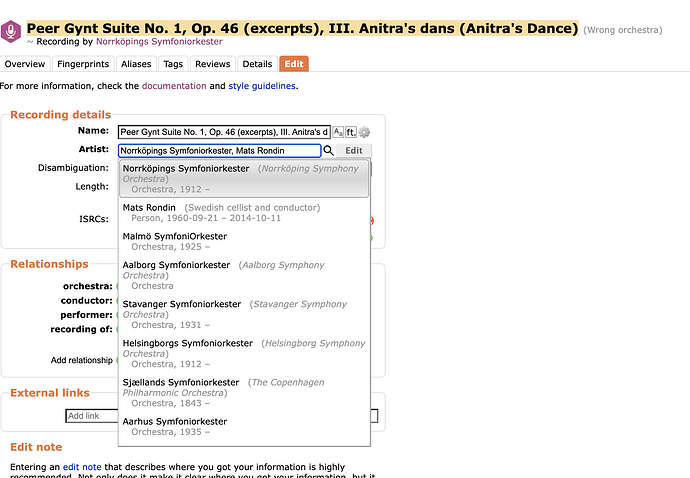Open guess case options gear icon

[x=364, y=132]
